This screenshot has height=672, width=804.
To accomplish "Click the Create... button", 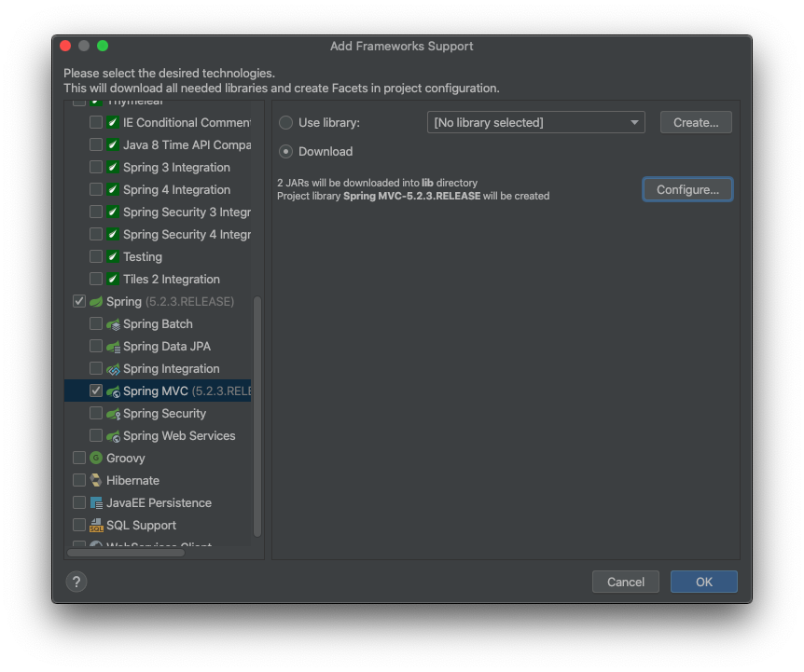I will point(696,122).
